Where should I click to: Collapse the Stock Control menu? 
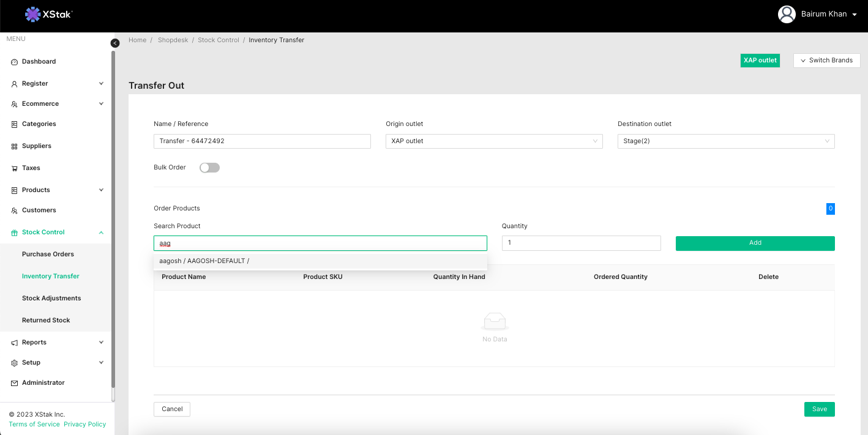pyautogui.click(x=101, y=232)
